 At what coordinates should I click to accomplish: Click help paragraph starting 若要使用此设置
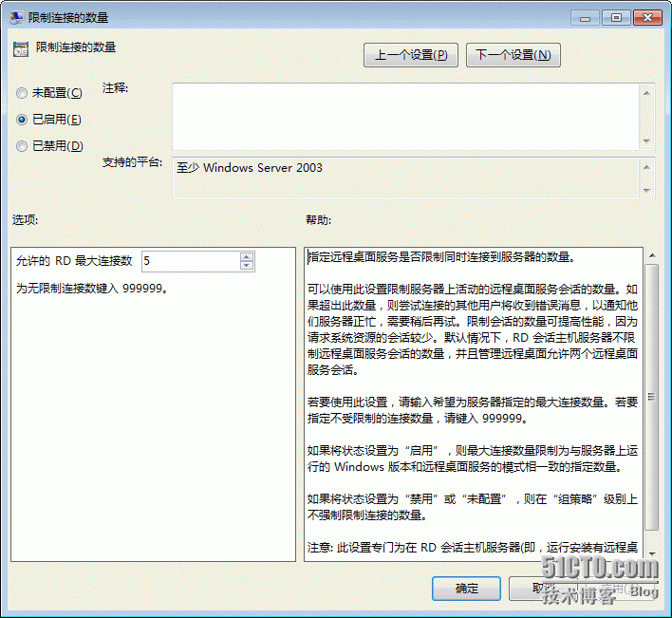[x=473, y=410]
